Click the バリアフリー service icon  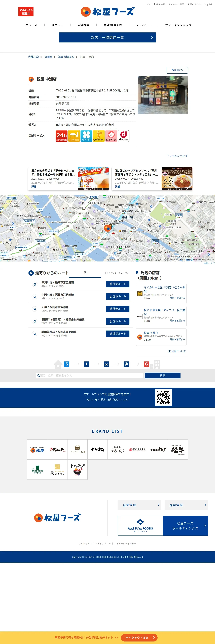86,136
